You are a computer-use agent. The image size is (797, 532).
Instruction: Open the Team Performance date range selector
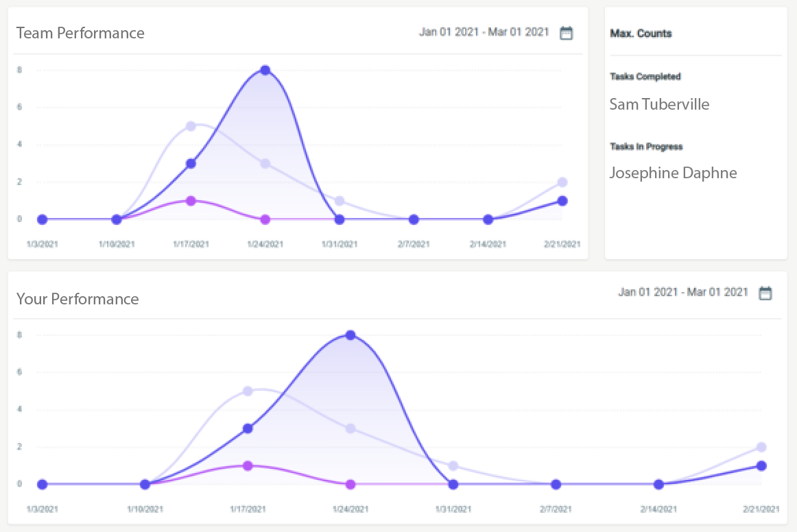tap(483, 32)
